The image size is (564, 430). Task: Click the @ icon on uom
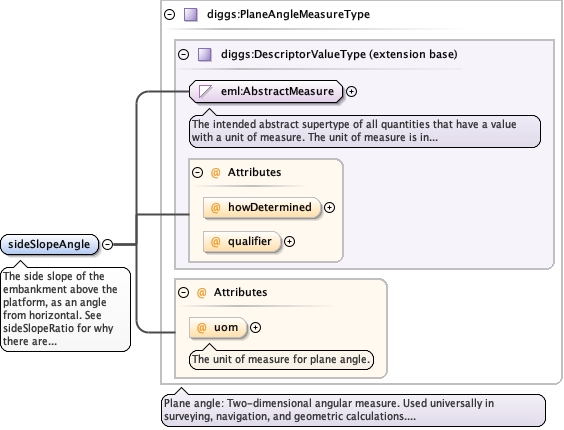[201, 327]
